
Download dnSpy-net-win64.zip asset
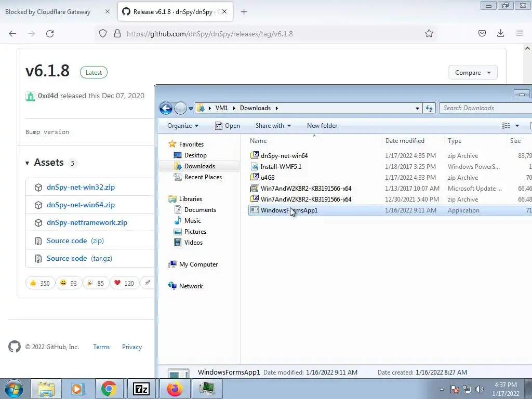coord(81,205)
